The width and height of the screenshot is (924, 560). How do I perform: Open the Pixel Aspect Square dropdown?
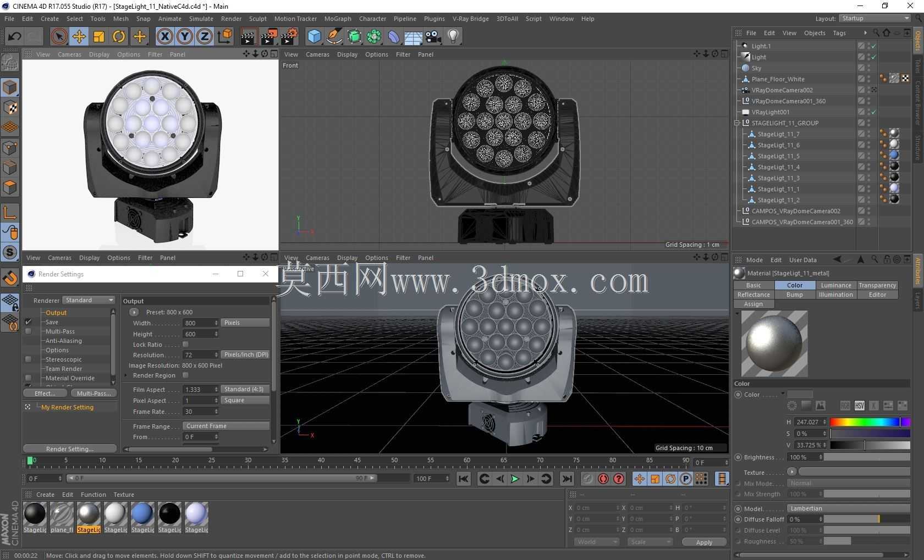pos(245,400)
